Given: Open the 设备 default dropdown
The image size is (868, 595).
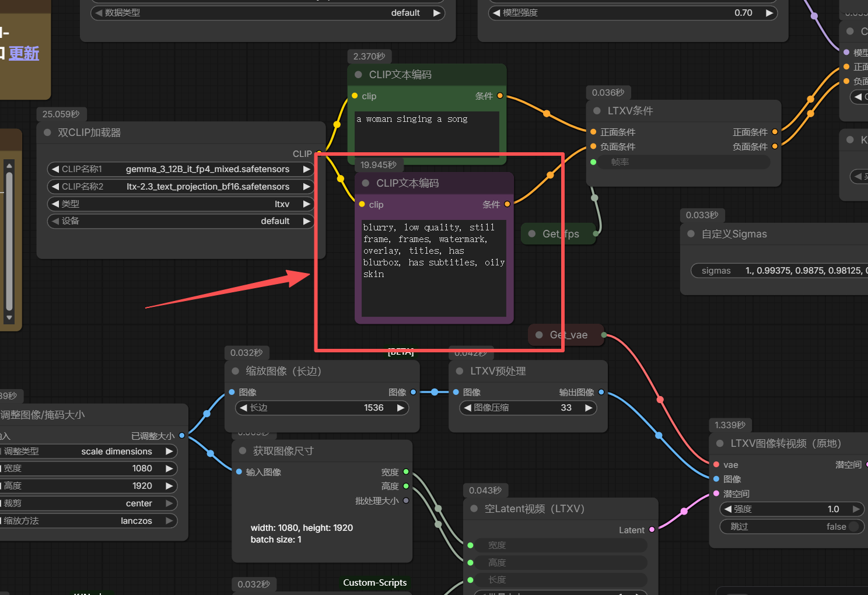Looking at the screenshot, I should pyautogui.click(x=181, y=221).
